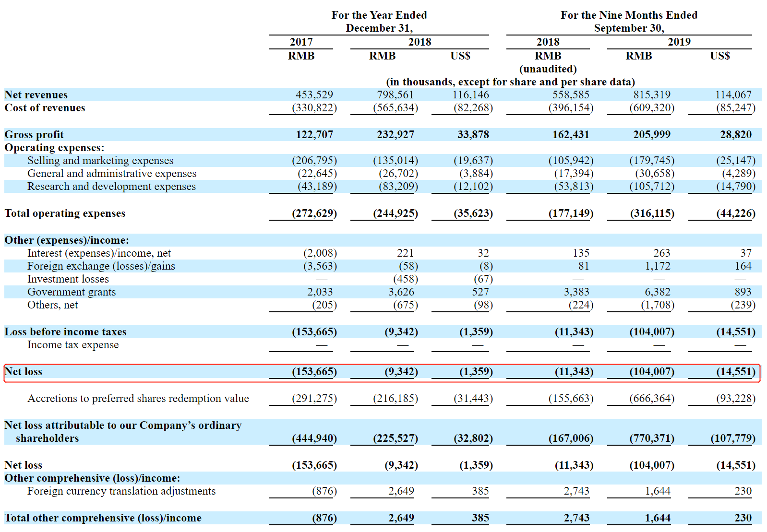767x532 pixels.
Task: Select Research and development expenses label
Action: point(111,187)
